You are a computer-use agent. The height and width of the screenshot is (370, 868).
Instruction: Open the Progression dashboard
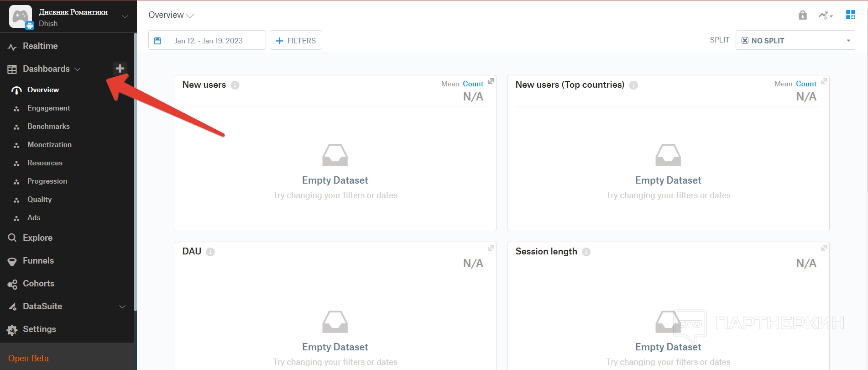click(x=47, y=181)
